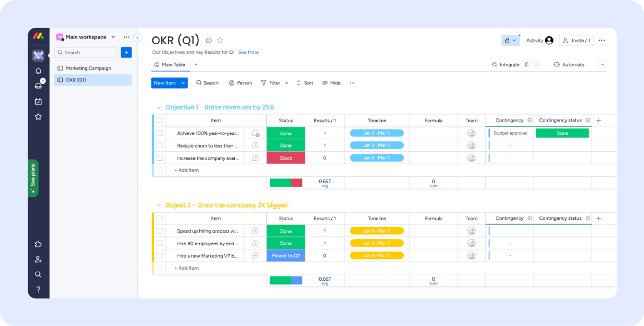Click Automate button
Image resolution: width=644 pixels, height=326 pixels.
tap(569, 64)
